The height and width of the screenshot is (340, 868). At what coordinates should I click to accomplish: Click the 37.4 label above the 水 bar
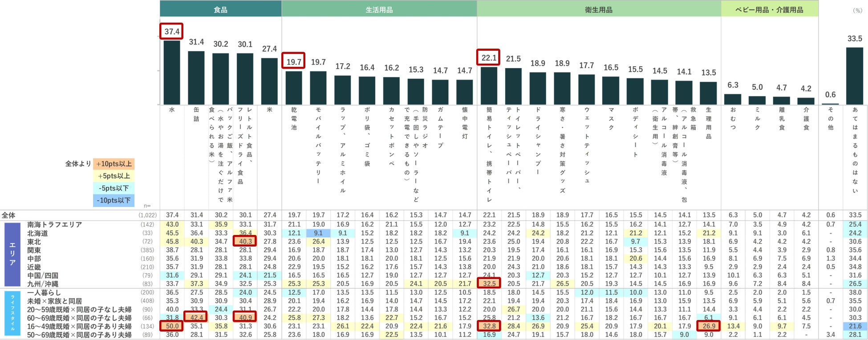pos(172,32)
